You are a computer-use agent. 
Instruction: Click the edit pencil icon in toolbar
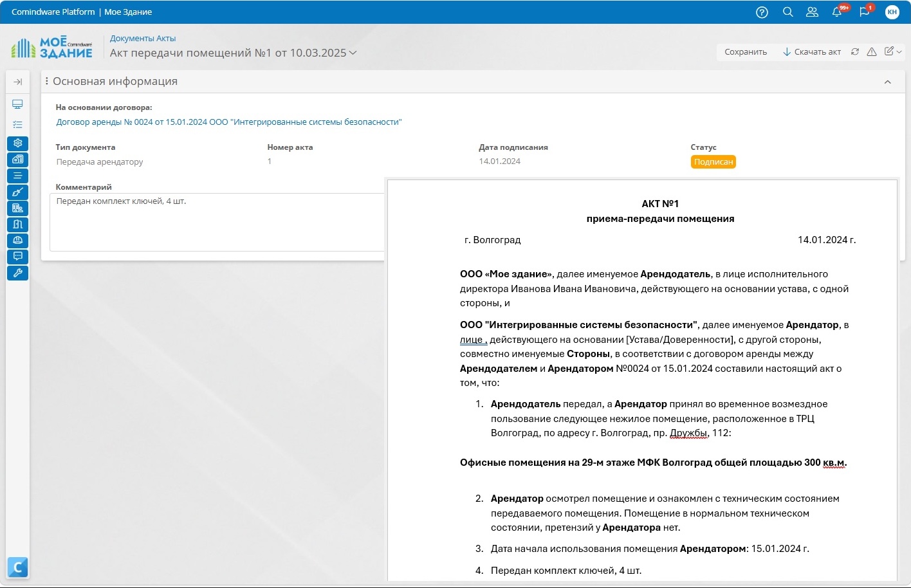tap(888, 51)
